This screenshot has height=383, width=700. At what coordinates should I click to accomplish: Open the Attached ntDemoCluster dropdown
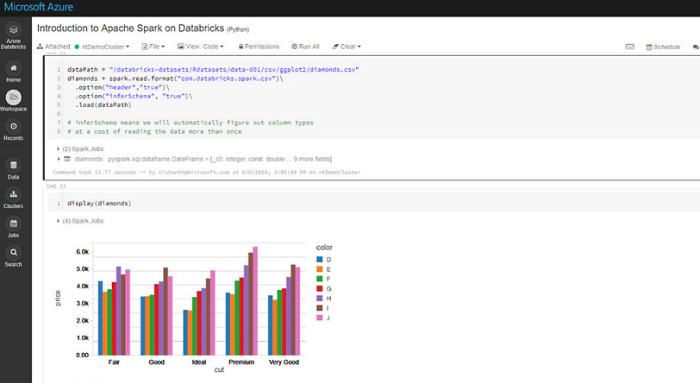[83, 46]
